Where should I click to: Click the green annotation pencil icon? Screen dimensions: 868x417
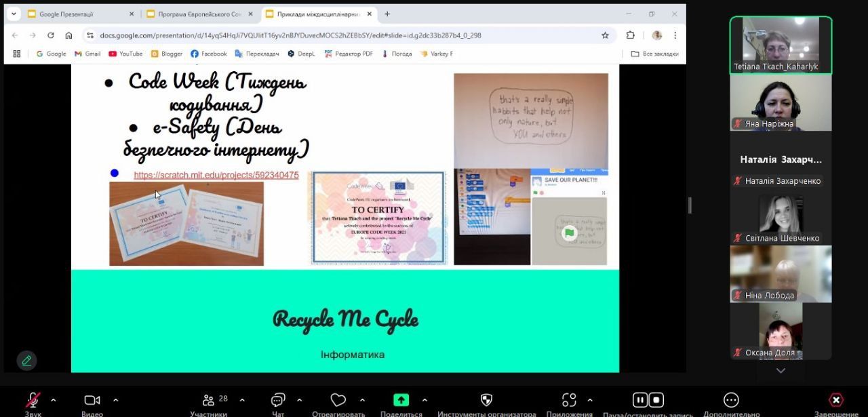[x=26, y=361]
